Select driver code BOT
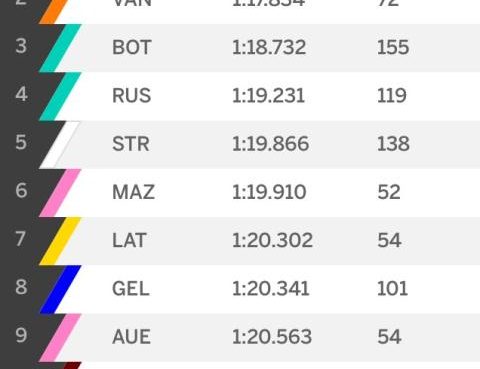The height and width of the screenshot is (369, 480). [132, 47]
